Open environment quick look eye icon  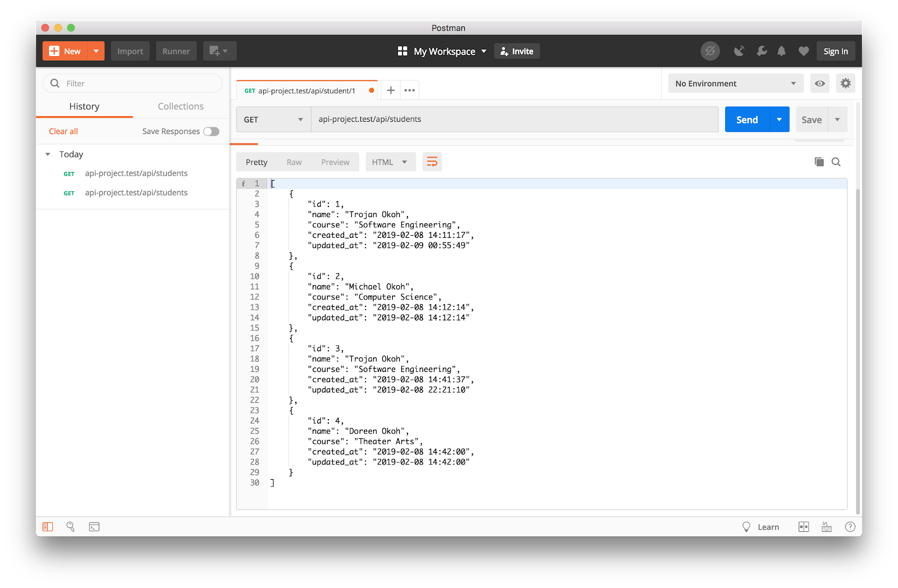pyautogui.click(x=819, y=84)
